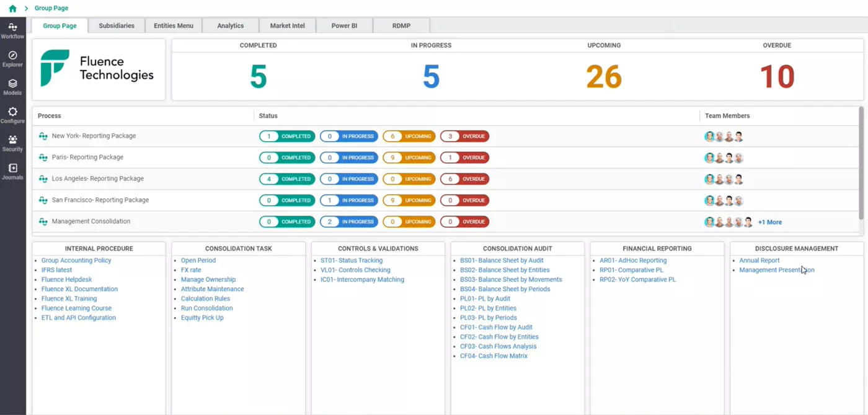Click the Paris Reporting Package process icon

[43, 157]
